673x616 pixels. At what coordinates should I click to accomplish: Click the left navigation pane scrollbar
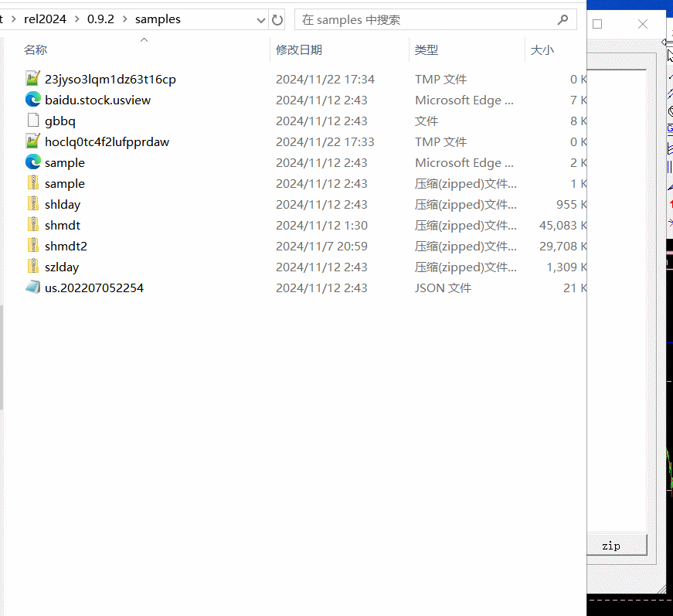click(x=2, y=357)
